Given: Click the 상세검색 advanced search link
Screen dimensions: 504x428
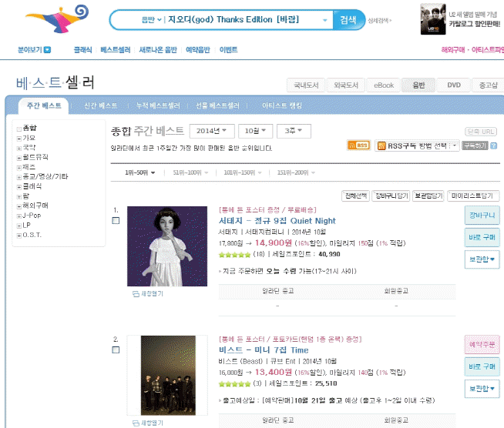Looking at the screenshot, I should point(380,21).
